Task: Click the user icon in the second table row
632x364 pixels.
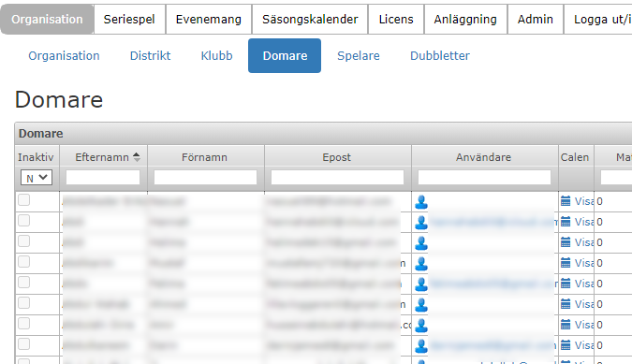Action: pyautogui.click(x=421, y=223)
